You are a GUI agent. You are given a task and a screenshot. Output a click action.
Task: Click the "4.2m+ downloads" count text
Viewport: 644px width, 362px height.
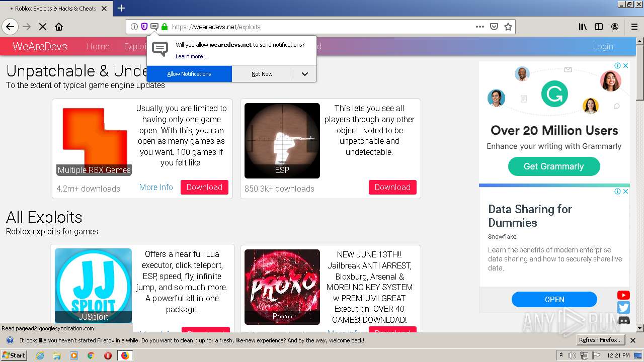89,189
